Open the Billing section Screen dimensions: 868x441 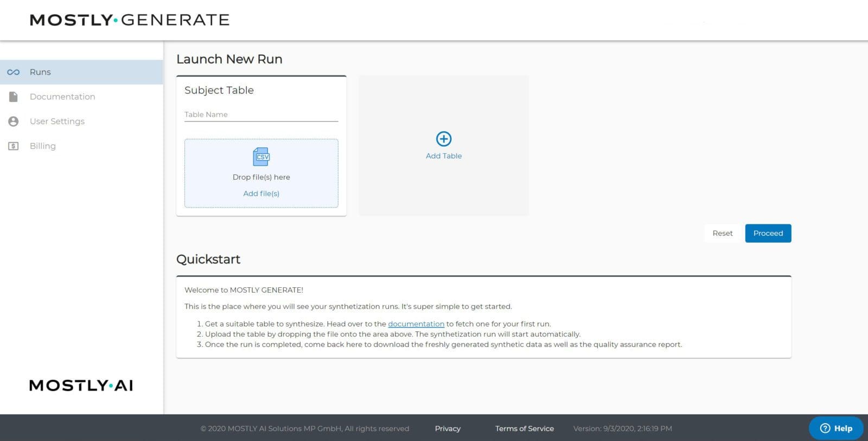(81, 146)
